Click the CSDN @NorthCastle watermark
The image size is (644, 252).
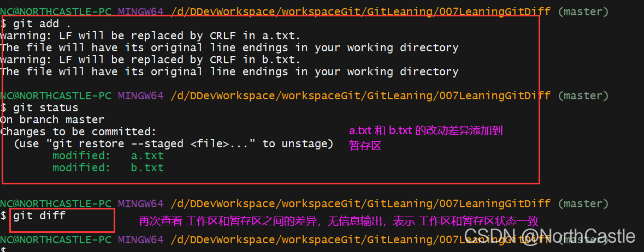pos(550,236)
